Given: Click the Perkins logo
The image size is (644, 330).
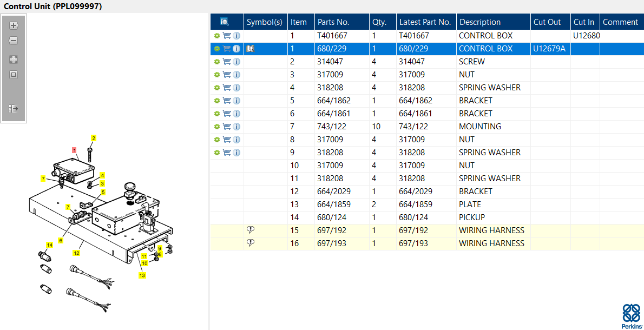Looking at the screenshot, I should [631, 316].
